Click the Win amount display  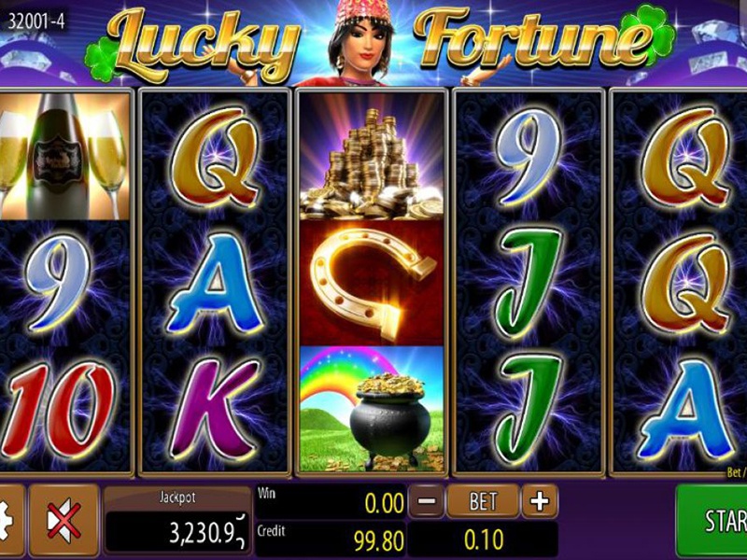331,502
